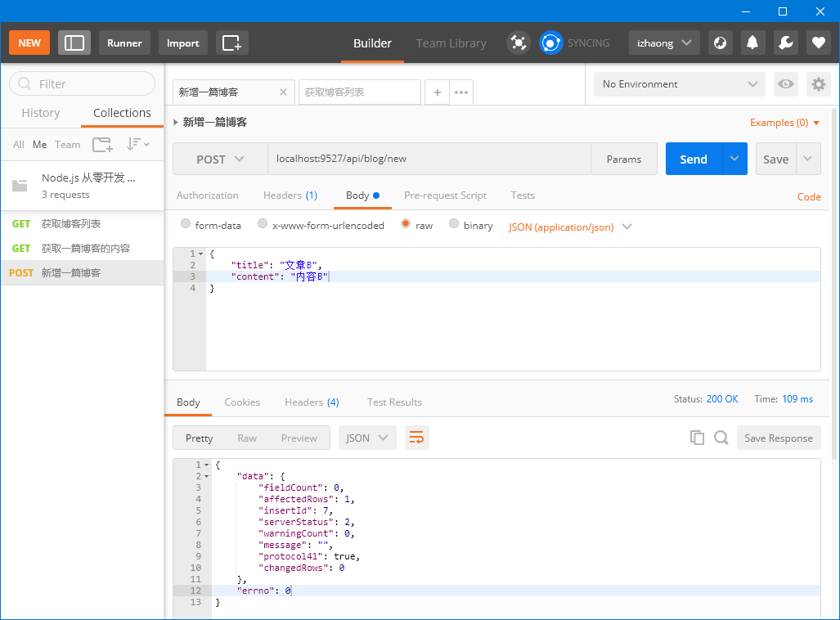Open the request Tests tab
840x620 pixels.
point(523,195)
